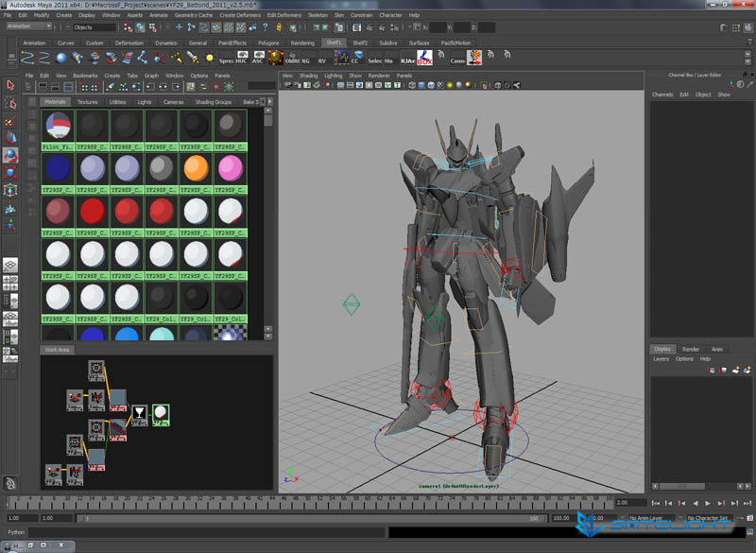The width and height of the screenshot is (756, 553).
Task: Click Shading menu in viewport panel
Action: tap(309, 75)
